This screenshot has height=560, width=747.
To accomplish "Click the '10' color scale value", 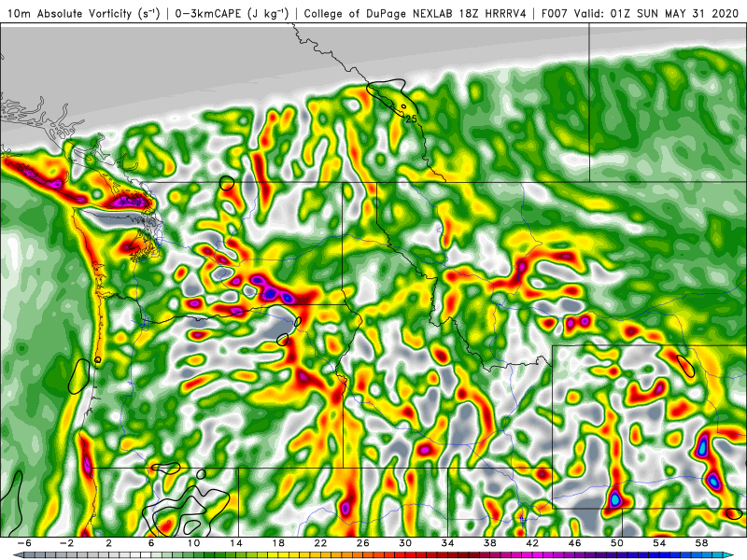I will click(193, 543).
